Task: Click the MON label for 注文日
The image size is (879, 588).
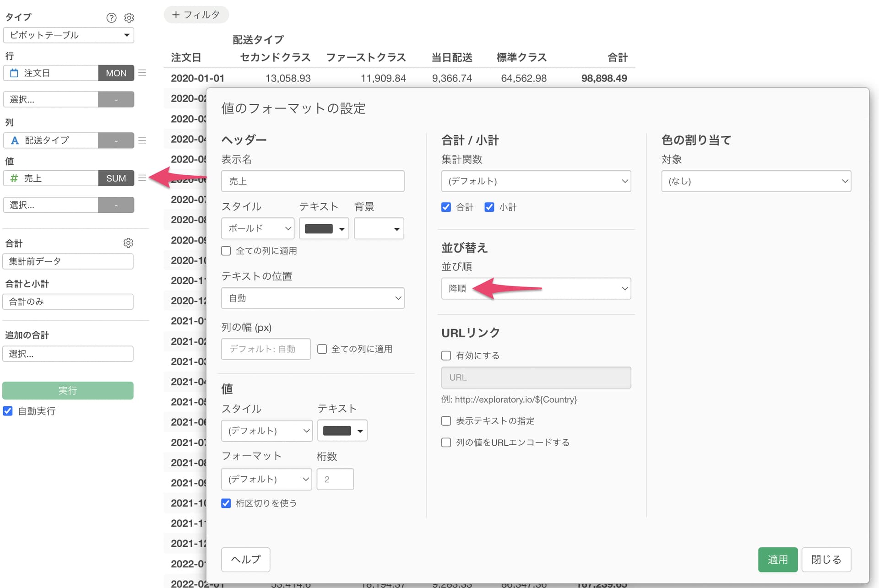Action: [x=116, y=73]
